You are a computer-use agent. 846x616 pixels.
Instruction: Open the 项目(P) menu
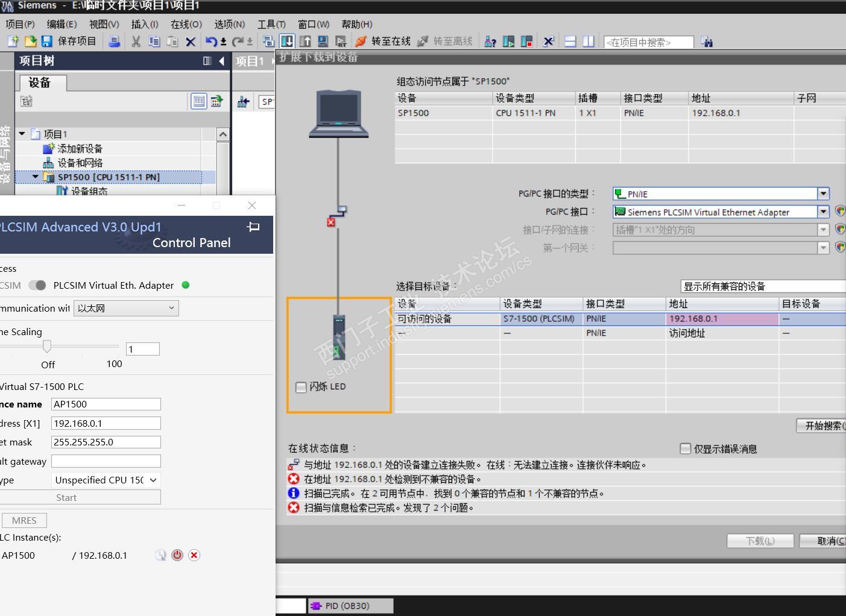pyautogui.click(x=20, y=24)
